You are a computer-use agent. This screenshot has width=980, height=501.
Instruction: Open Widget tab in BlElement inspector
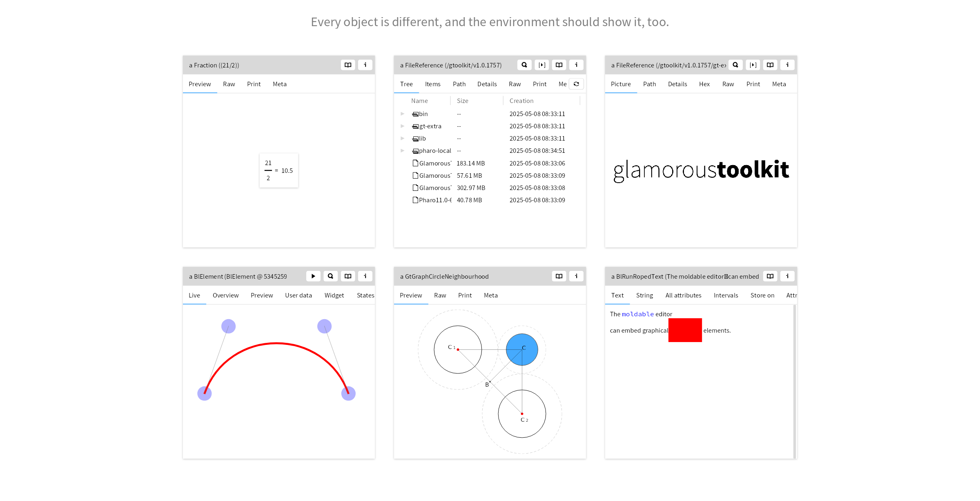pyautogui.click(x=334, y=295)
